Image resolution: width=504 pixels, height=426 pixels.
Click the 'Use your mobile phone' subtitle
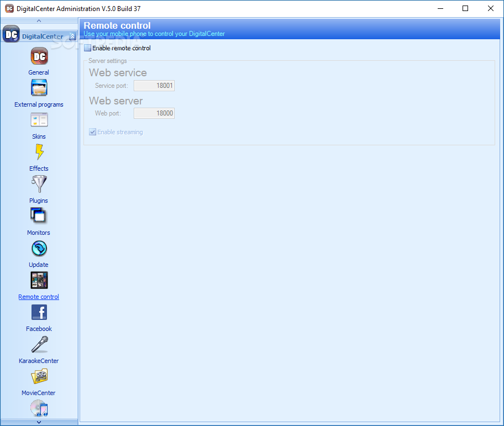154,34
